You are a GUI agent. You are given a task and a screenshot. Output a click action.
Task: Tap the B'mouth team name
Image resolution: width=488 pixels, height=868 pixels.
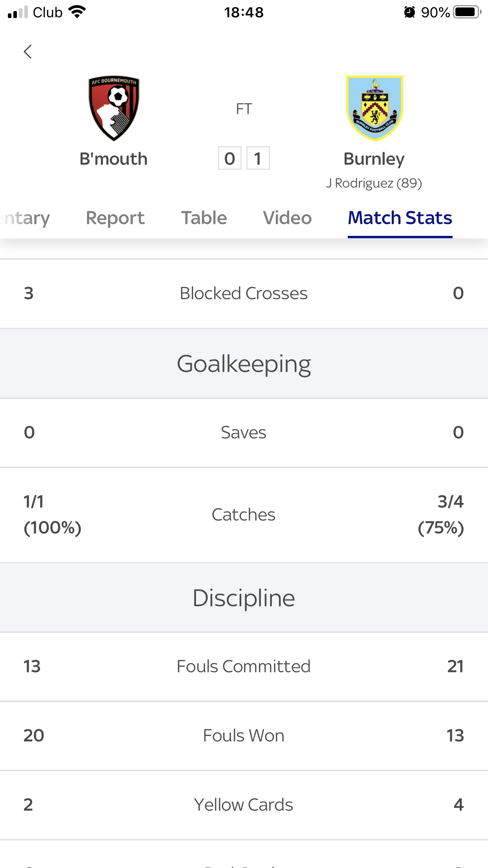(x=114, y=159)
